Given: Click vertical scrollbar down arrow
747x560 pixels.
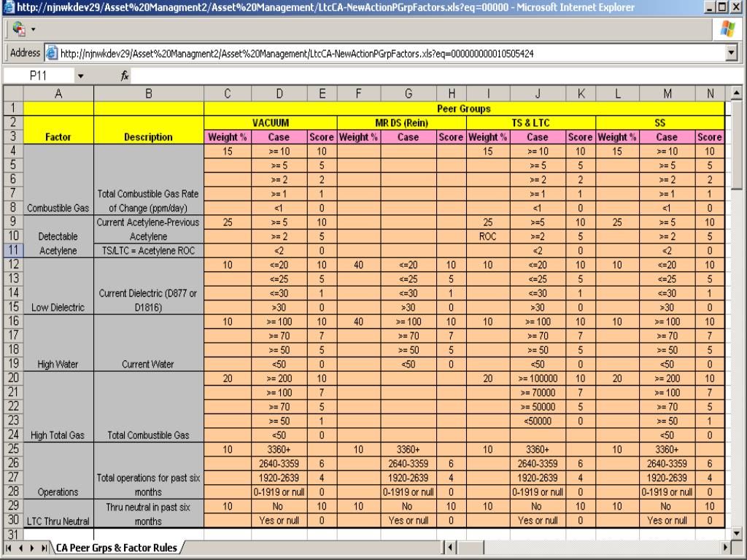Looking at the screenshot, I should click(x=736, y=533).
